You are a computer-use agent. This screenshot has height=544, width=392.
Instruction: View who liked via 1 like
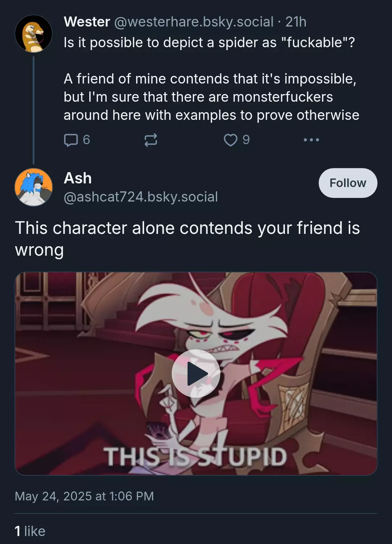click(x=30, y=531)
